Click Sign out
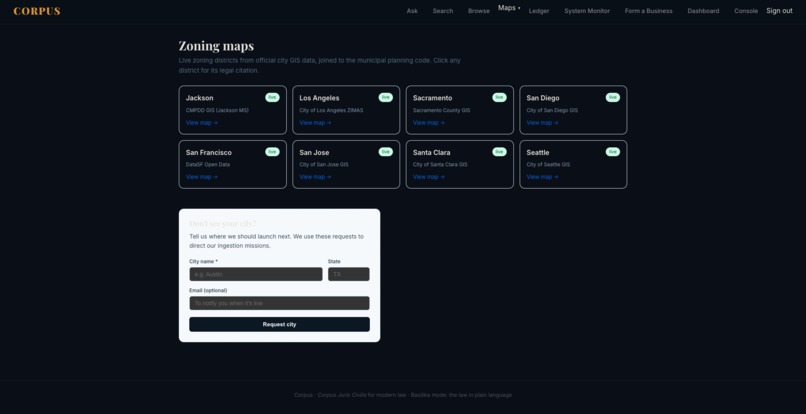The height and width of the screenshot is (414, 806). click(x=779, y=10)
